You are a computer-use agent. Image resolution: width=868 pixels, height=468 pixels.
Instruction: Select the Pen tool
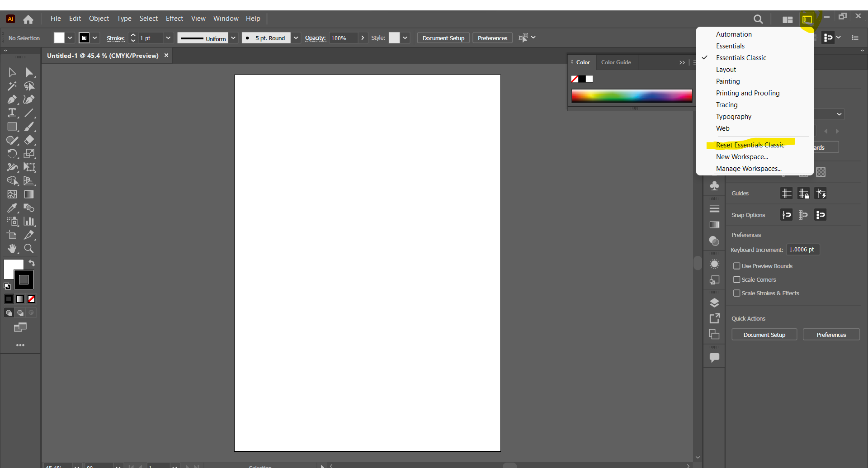pos(12,99)
